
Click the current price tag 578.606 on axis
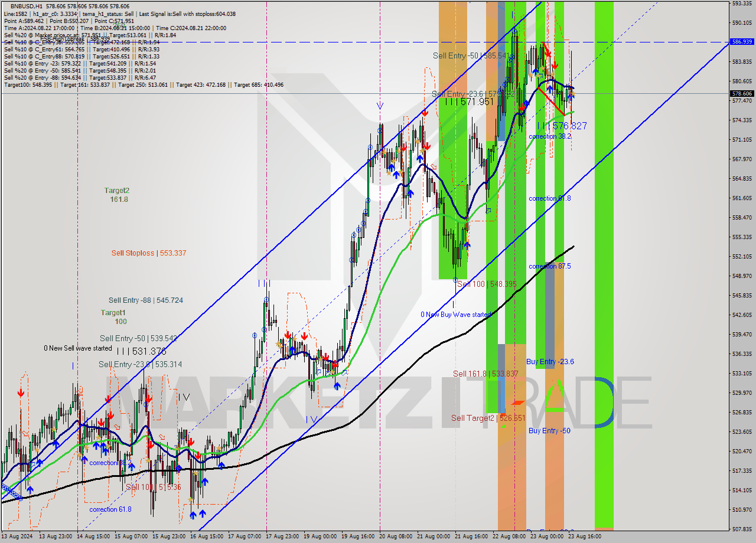pyautogui.click(x=742, y=93)
